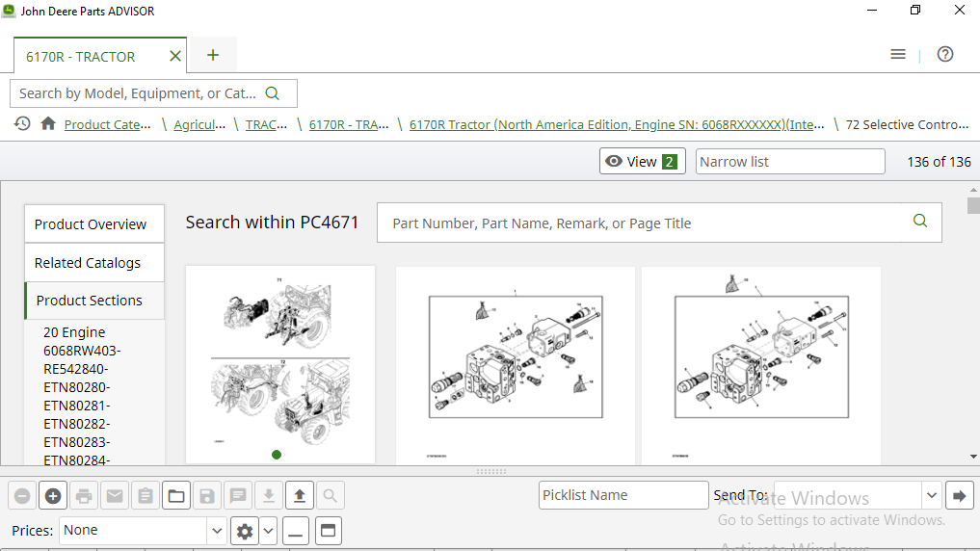Click the print picklist icon
Screen dimensions: 980x551
click(x=84, y=496)
